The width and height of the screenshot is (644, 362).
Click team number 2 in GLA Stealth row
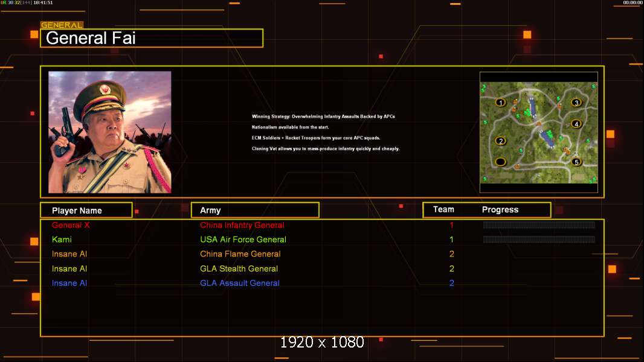[452, 269]
